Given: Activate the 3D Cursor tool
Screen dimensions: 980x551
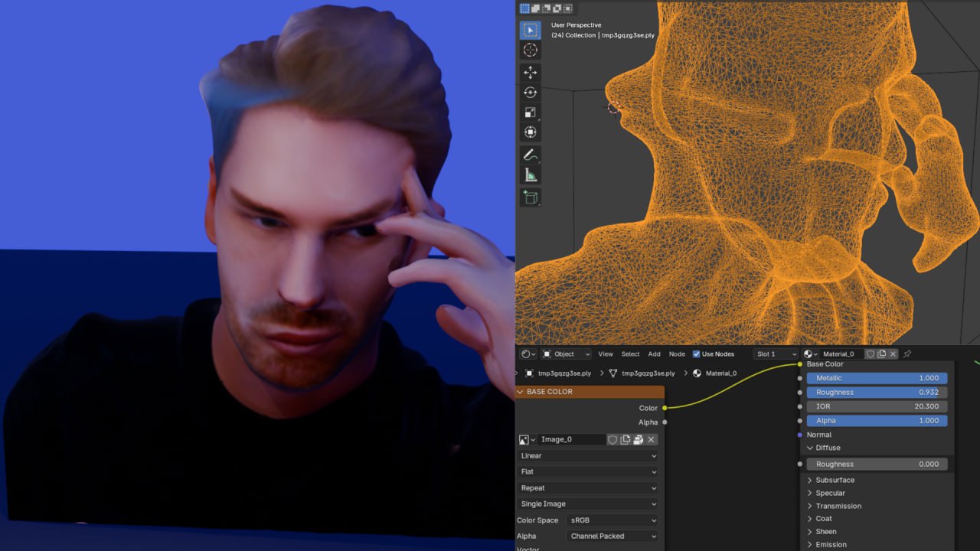Looking at the screenshot, I should pos(530,51).
